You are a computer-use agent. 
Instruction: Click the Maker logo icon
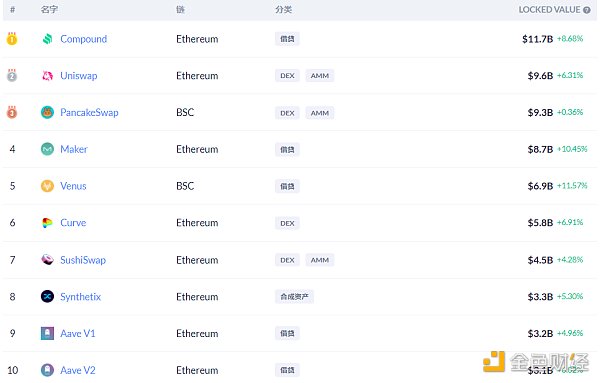(47, 149)
